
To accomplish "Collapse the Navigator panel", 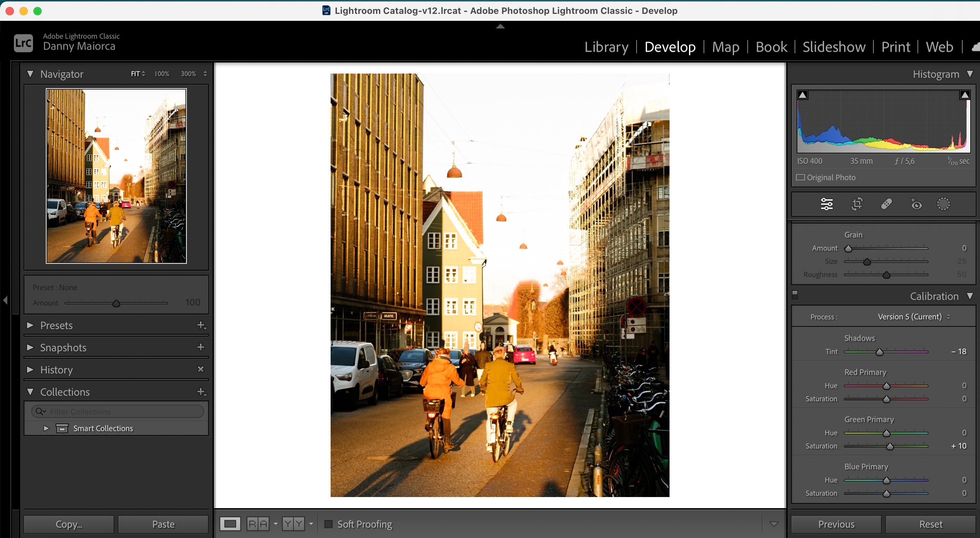I will [x=31, y=74].
